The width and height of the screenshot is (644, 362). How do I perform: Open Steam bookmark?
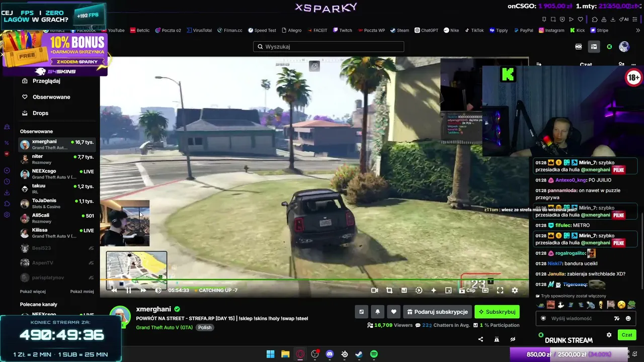[x=399, y=30]
